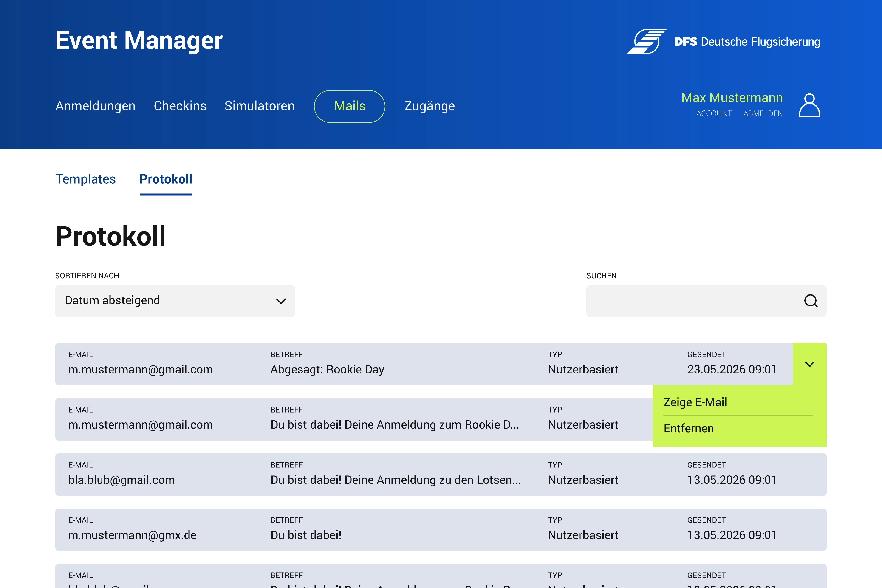882x588 pixels.
Task: Select the bla.blub@gmail.com log row
Action: [440, 474]
